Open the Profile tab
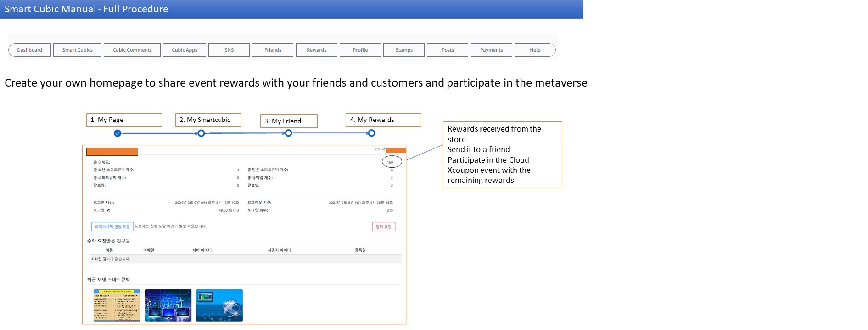The width and height of the screenshot is (868, 330). pos(360,50)
